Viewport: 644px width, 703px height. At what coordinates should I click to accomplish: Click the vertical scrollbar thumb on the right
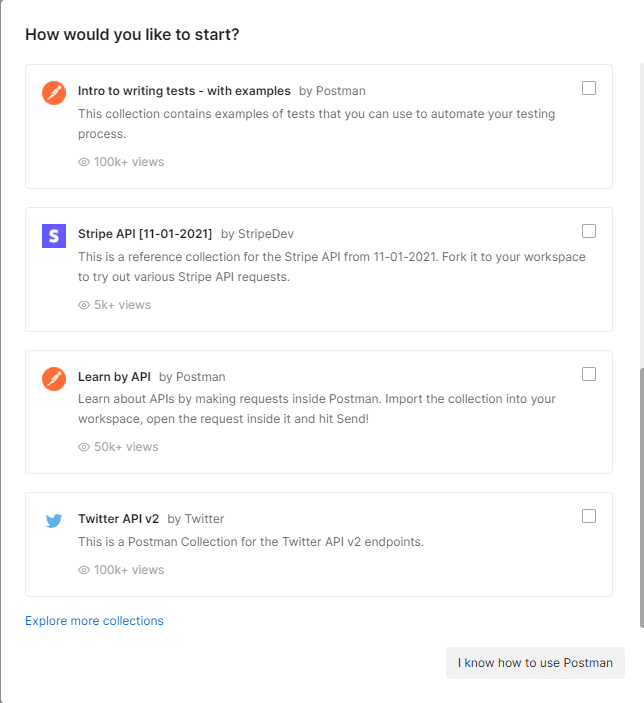pos(642,498)
